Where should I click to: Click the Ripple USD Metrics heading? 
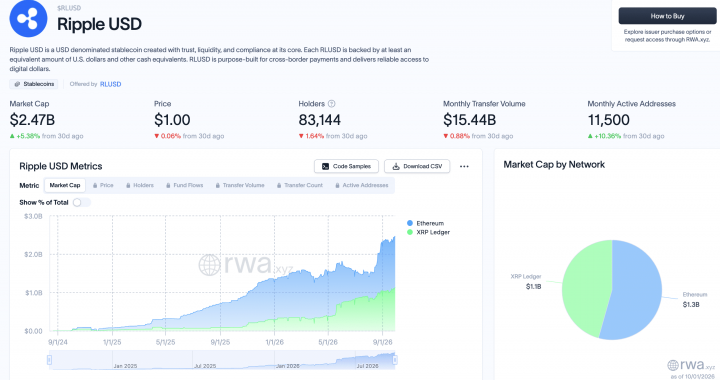61,166
